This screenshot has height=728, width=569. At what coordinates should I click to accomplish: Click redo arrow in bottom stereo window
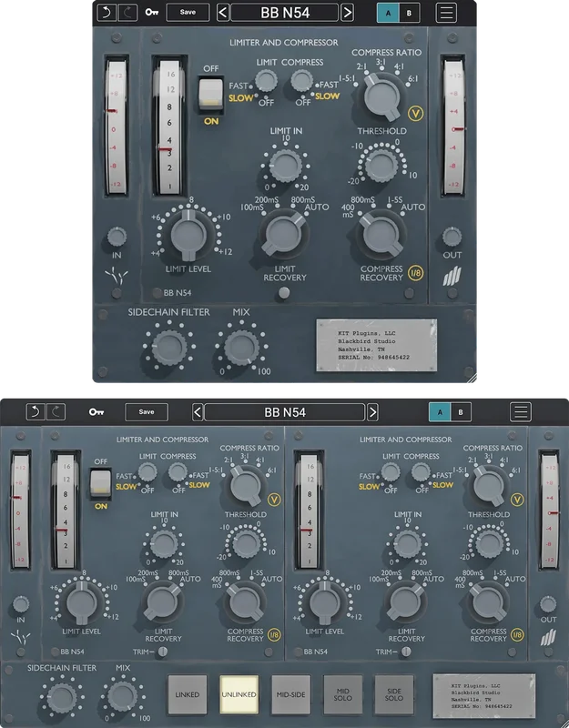[56, 412]
